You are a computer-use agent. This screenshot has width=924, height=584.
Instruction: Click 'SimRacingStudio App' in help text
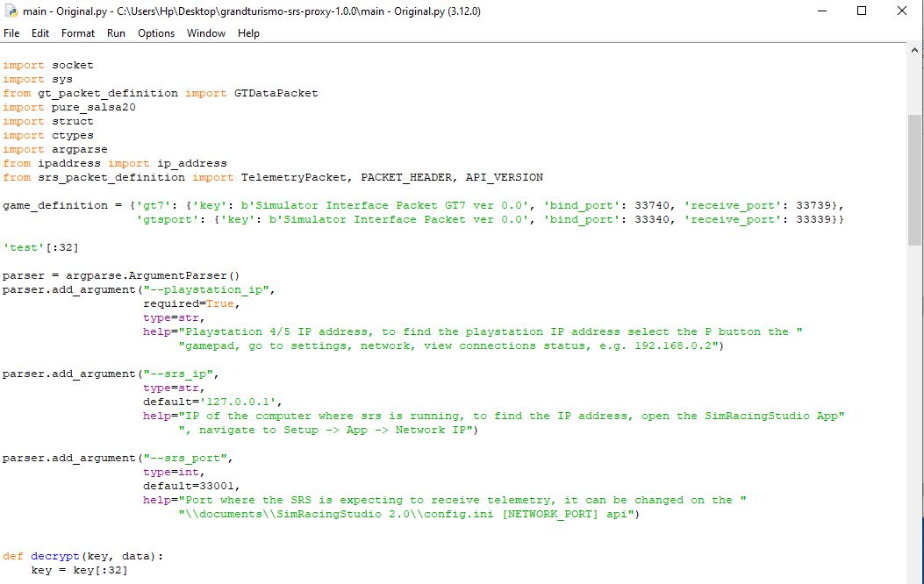[770, 417]
